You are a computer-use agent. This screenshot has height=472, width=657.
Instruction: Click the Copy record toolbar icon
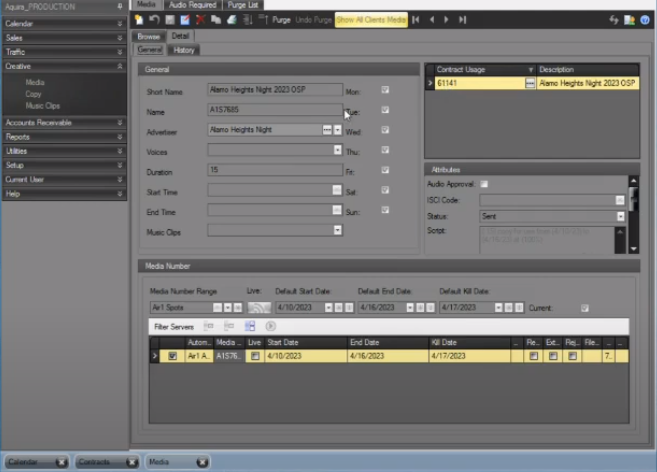click(x=216, y=20)
